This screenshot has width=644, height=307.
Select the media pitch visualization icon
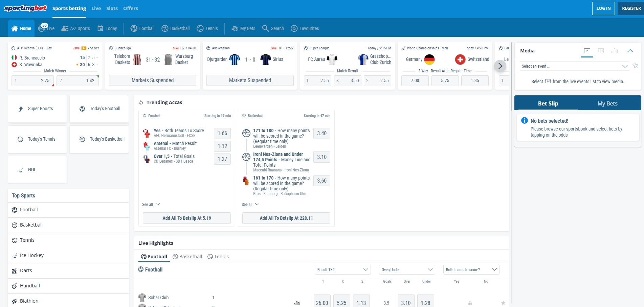point(601,51)
